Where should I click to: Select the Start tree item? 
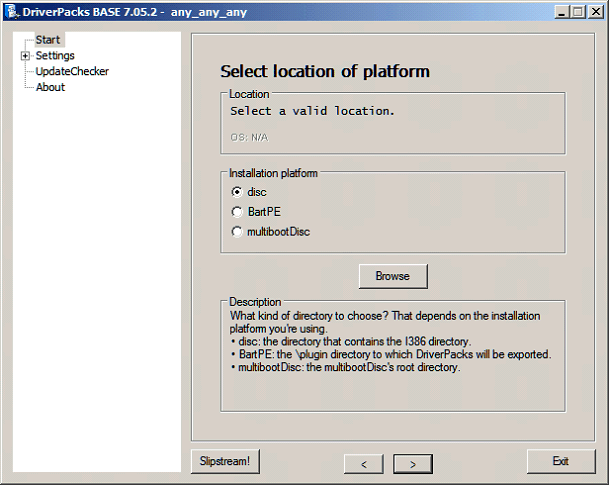click(x=48, y=40)
